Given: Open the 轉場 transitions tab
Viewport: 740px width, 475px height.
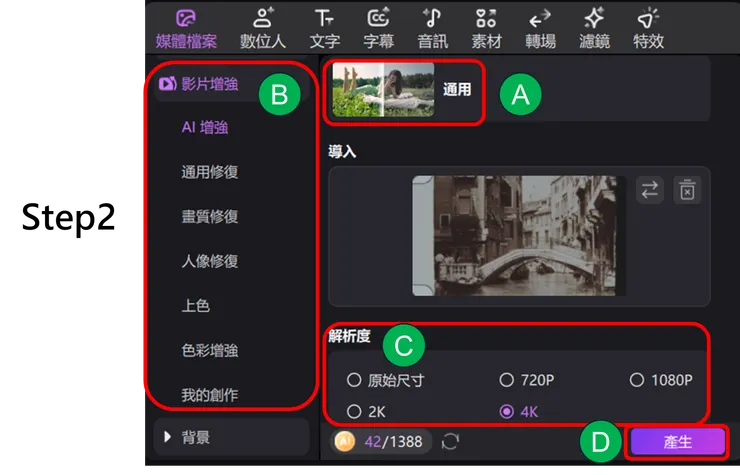Looking at the screenshot, I should [x=540, y=29].
